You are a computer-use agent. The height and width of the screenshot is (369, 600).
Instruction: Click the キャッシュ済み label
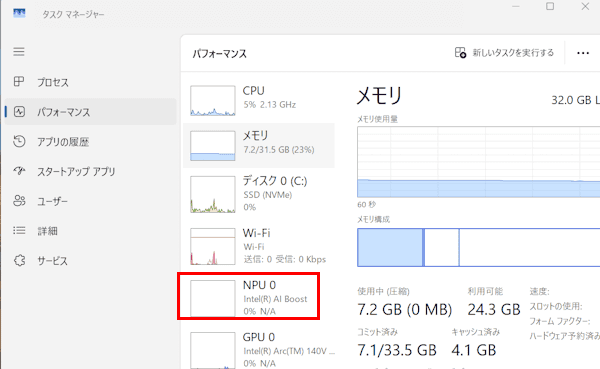click(476, 332)
